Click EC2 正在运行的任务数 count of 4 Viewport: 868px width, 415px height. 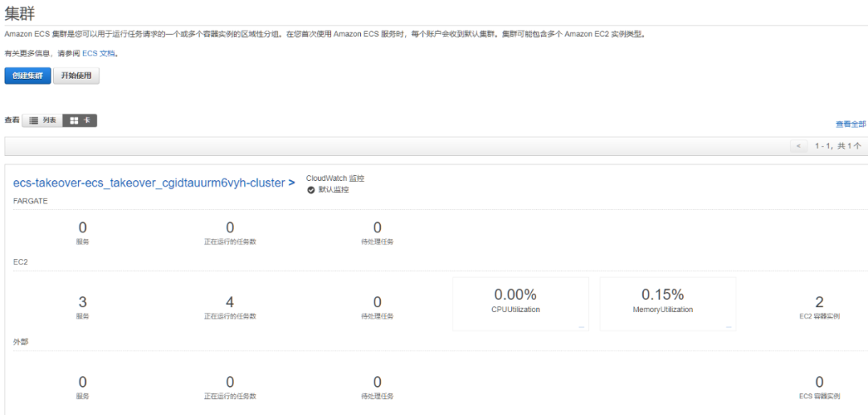coord(230,302)
